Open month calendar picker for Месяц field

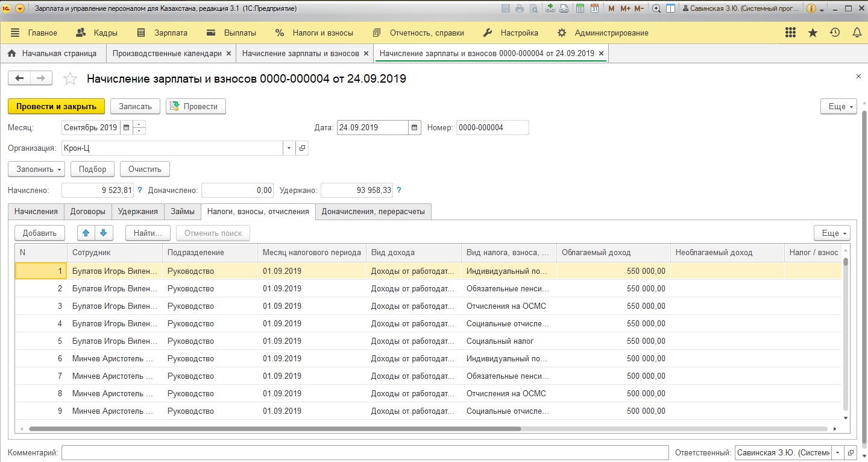[126, 127]
